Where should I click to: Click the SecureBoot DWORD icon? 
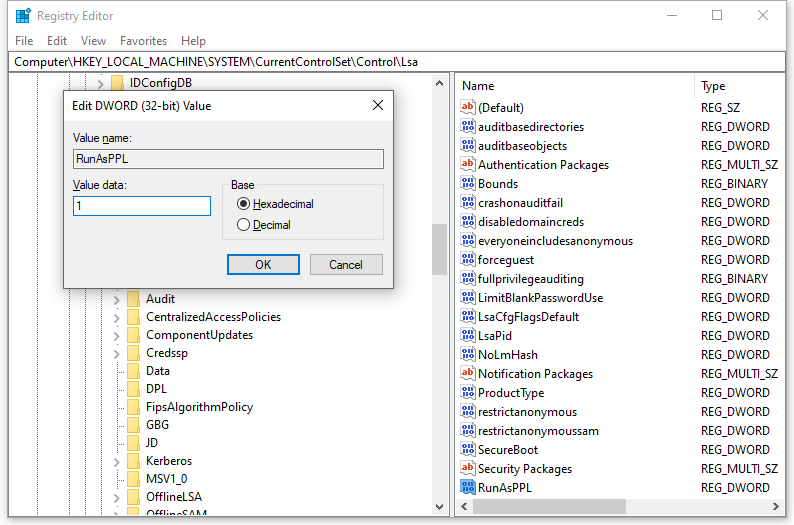(467, 450)
